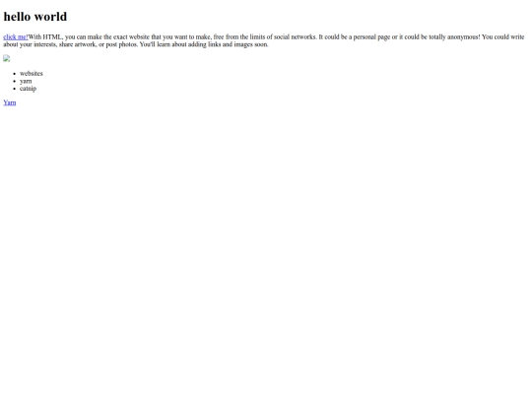This screenshot has height=399, width=532.
Task: Click the word "photos" in second line
Action: point(127,44)
